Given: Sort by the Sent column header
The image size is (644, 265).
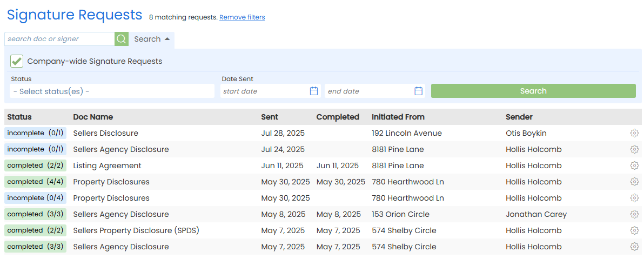Looking at the screenshot, I should point(270,117).
